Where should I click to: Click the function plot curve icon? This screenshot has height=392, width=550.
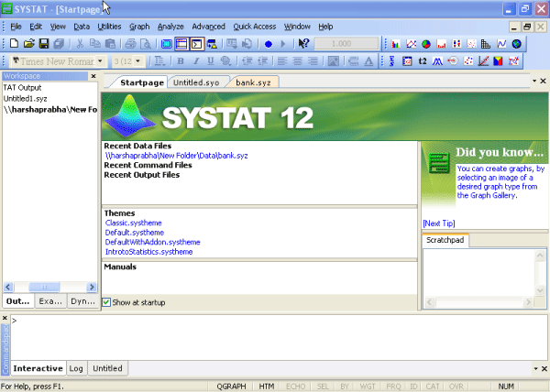coord(501,44)
